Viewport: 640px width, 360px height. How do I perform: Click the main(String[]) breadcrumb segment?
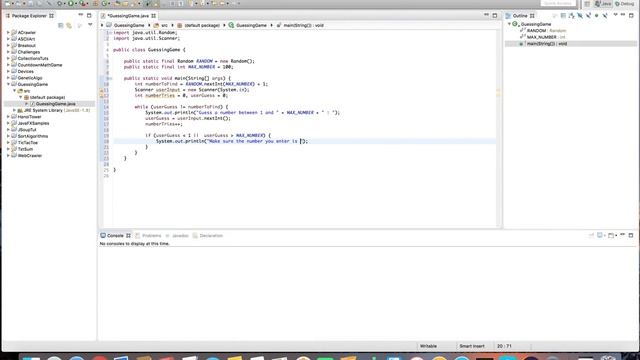pos(304,25)
